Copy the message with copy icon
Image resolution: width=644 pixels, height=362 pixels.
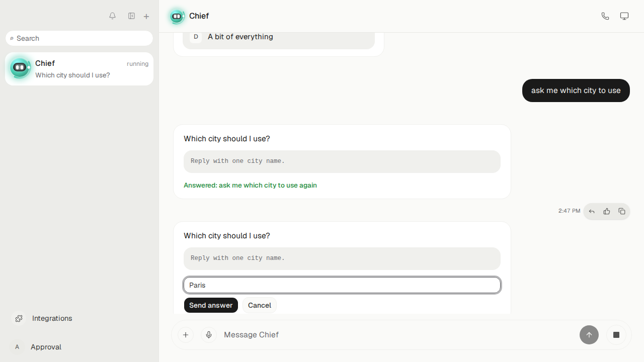tap(622, 212)
